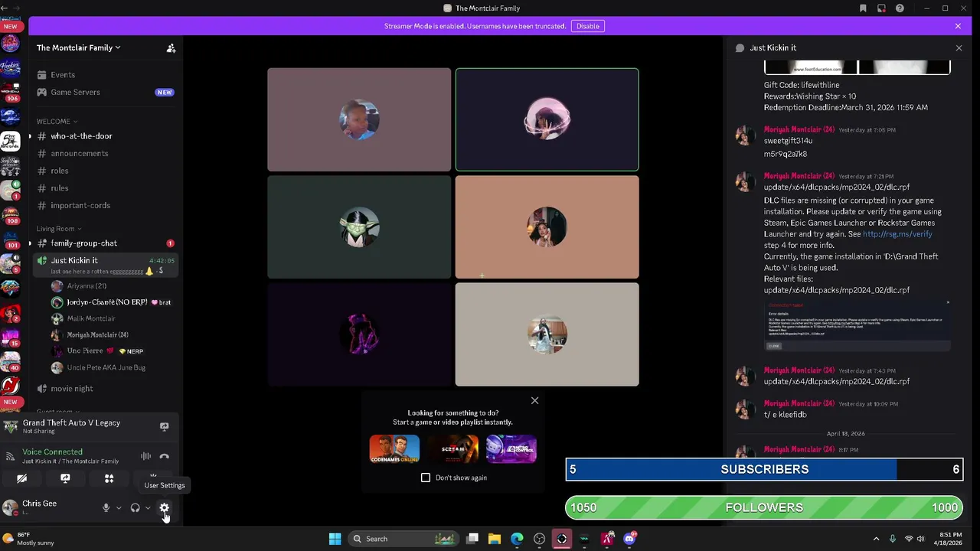980x551 pixels.
Task: Open User Settings gear icon
Action: click(164, 507)
